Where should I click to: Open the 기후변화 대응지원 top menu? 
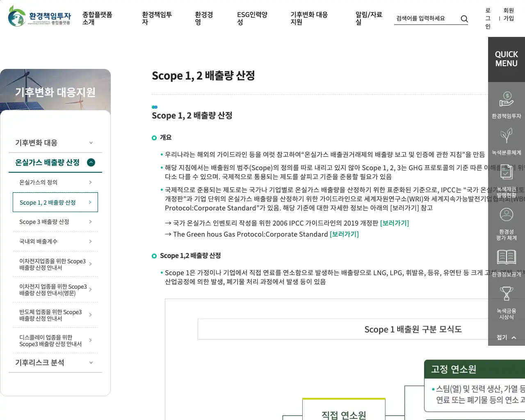point(309,18)
